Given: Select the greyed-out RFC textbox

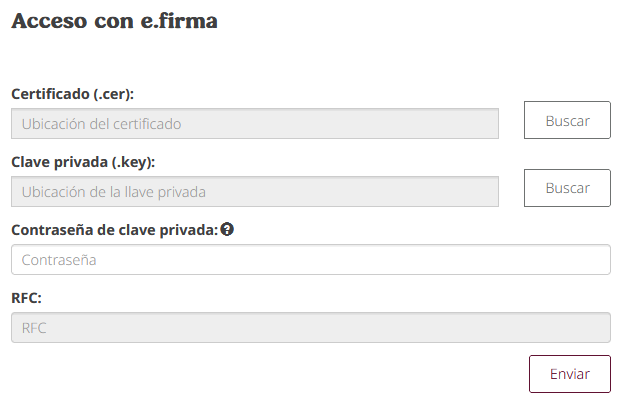Looking at the screenshot, I should click(x=311, y=328).
